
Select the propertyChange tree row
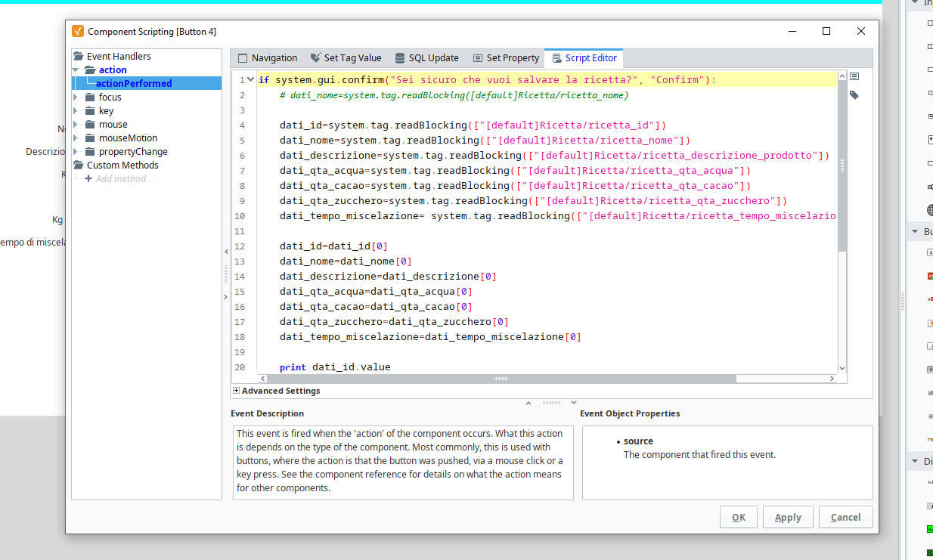(126, 152)
